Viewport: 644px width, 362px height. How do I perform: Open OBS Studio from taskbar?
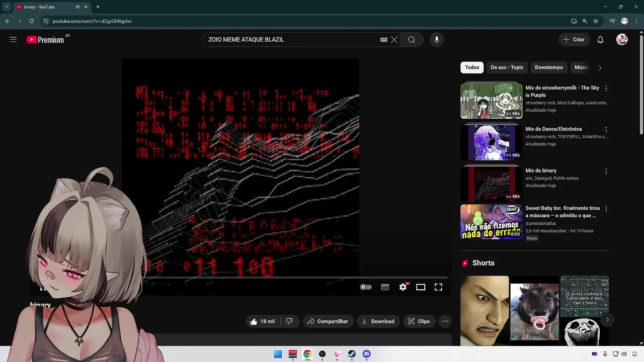(322, 354)
